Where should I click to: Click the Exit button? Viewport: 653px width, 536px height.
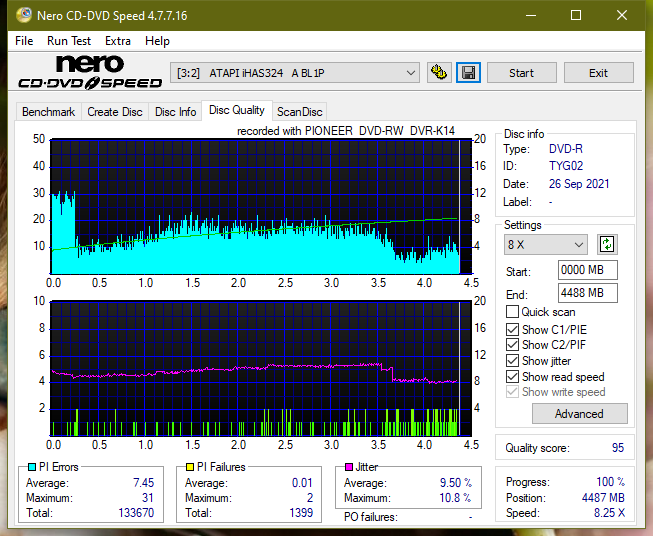[598, 73]
